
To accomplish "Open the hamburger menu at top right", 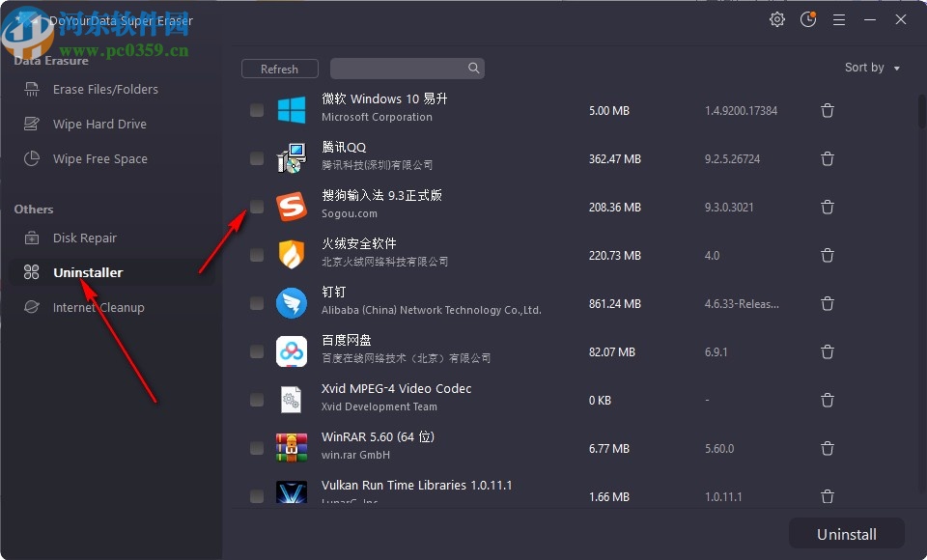I will click(x=839, y=19).
